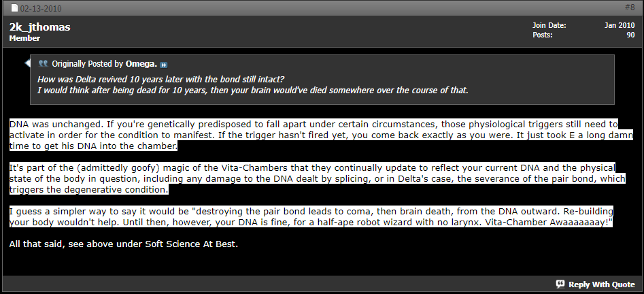The width and height of the screenshot is (644, 294).
Task: Click the Reply With Quote text
Action: pyautogui.click(x=602, y=284)
